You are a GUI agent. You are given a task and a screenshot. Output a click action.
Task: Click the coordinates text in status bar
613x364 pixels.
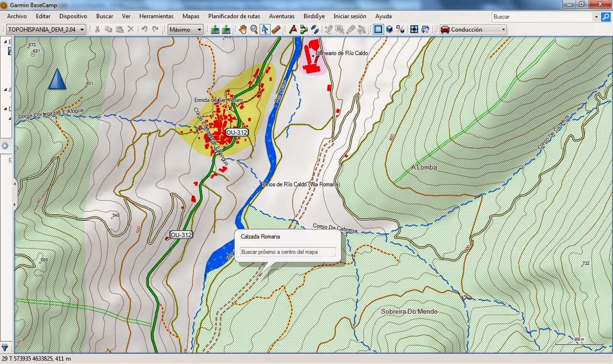click(x=36, y=359)
